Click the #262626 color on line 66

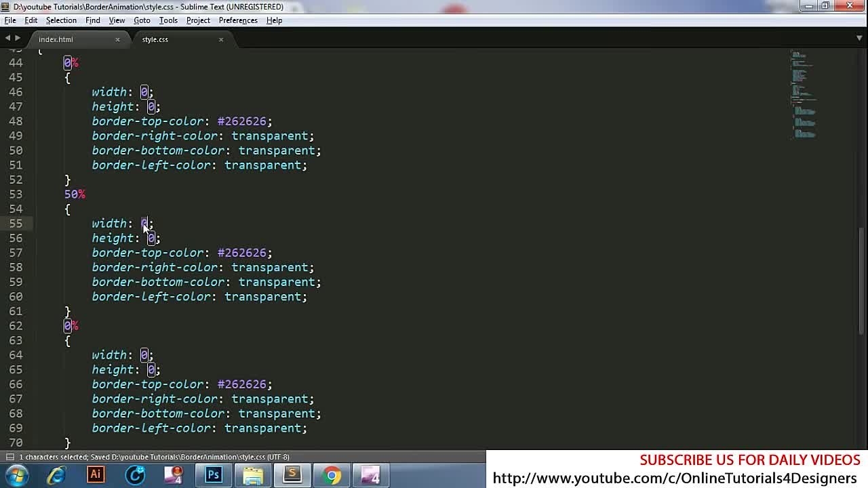(242, 384)
